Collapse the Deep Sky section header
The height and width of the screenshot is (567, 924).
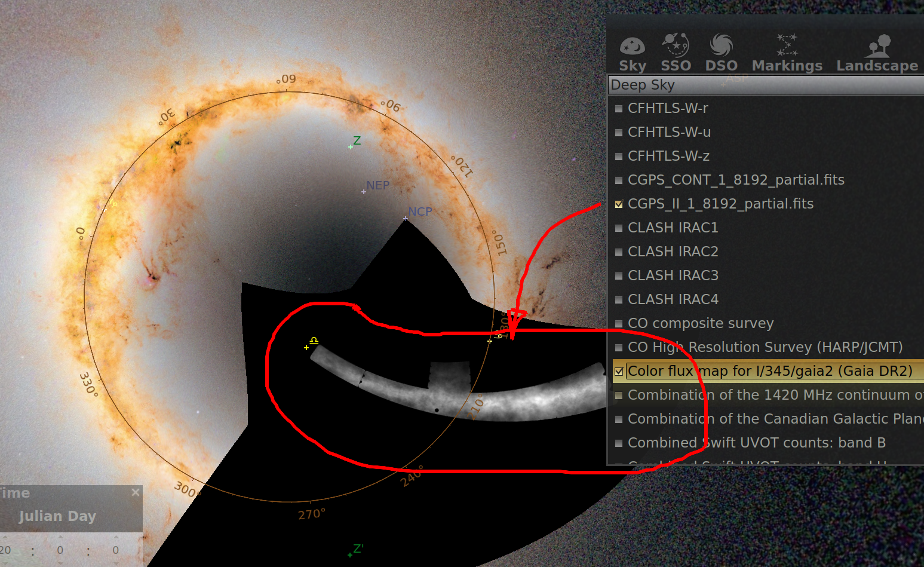point(766,85)
